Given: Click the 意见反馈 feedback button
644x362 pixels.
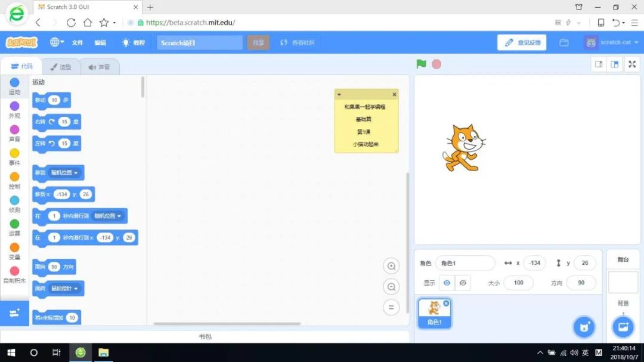Looking at the screenshot, I should coord(522,42).
